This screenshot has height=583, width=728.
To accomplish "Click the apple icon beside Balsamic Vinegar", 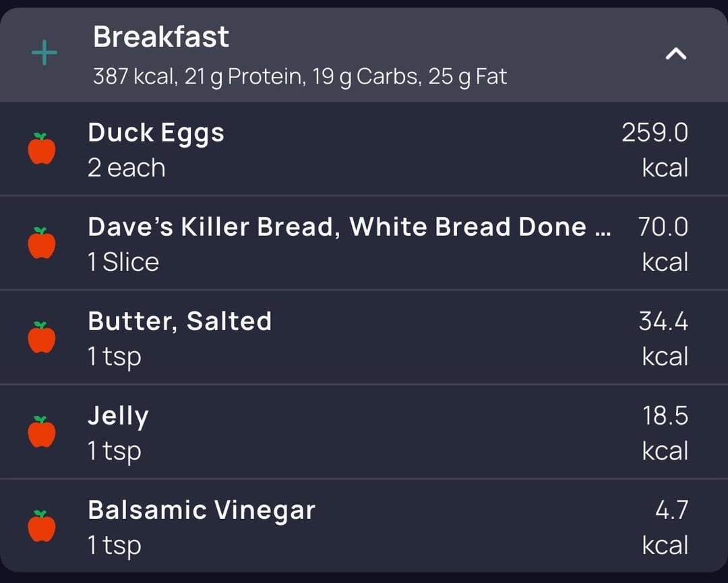I will [x=42, y=526].
